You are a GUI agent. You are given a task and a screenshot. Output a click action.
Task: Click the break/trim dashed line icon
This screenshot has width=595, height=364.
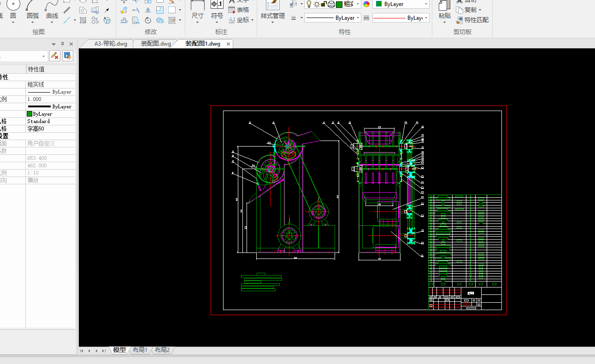point(136,10)
